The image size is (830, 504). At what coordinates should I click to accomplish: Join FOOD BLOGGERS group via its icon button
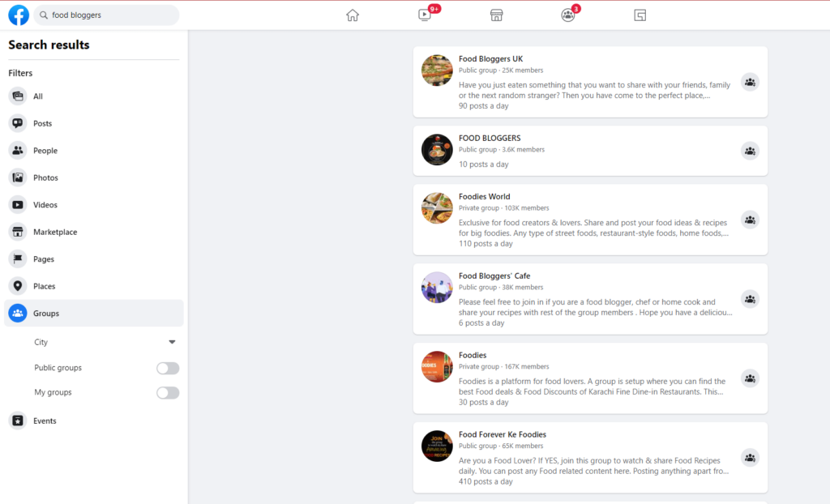point(750,151)
